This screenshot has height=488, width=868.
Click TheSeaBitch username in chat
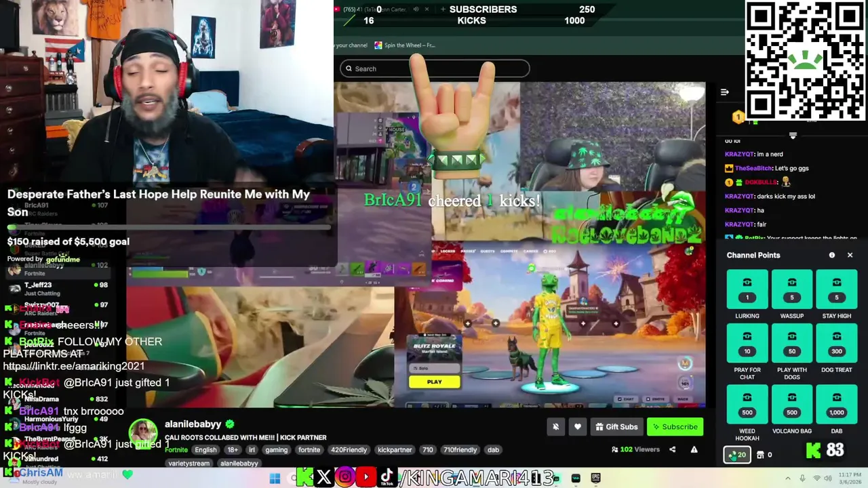[753, 168]
